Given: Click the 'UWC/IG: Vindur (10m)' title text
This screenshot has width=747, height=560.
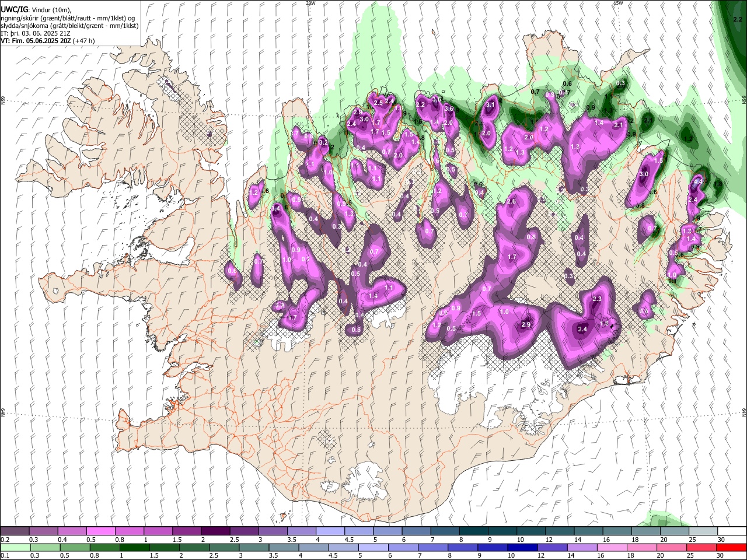Looking at the screenshot, I should (36, 9).
